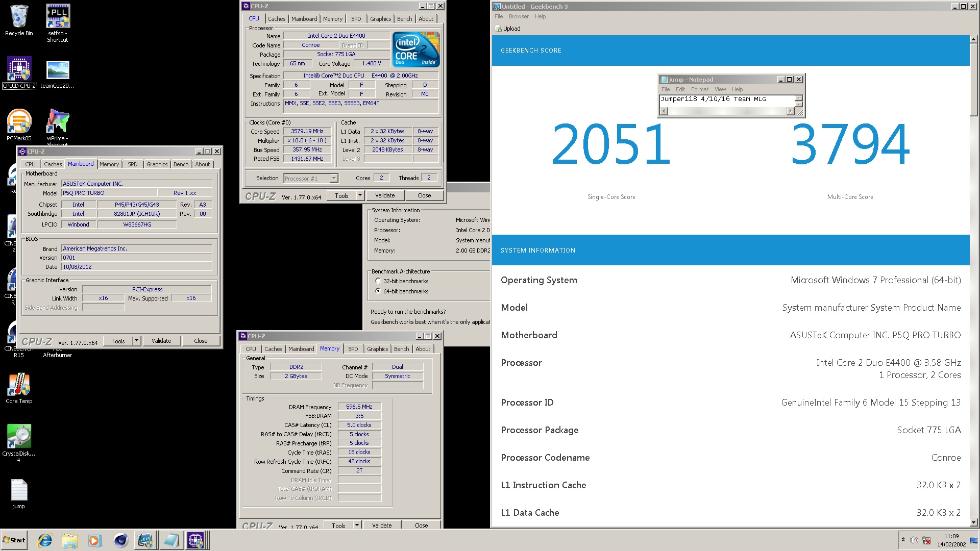Switch to SPD tab in top CPU-Z window

(x=356, y=19)
